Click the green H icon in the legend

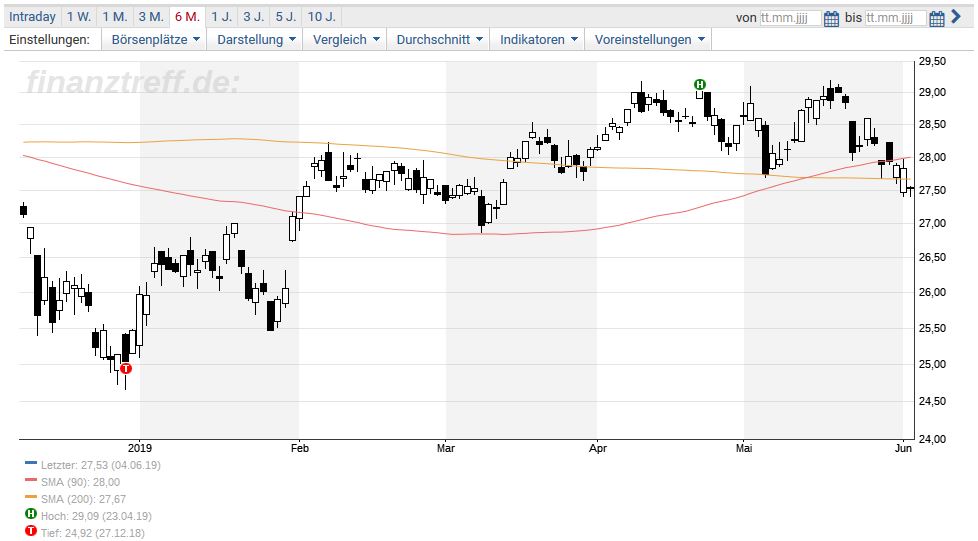click(x=31, y=515)
